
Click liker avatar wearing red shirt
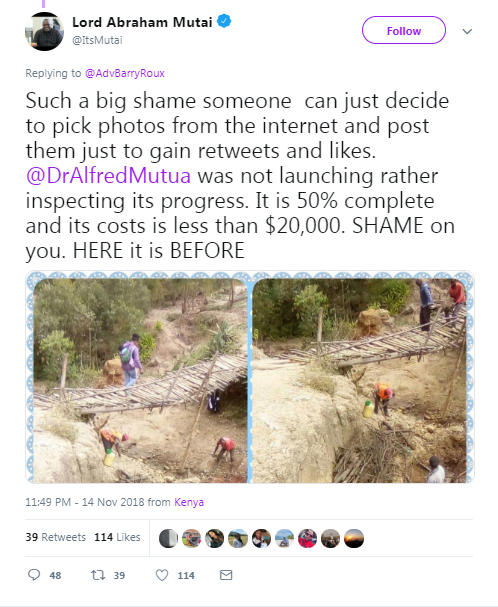coord(307,538)
